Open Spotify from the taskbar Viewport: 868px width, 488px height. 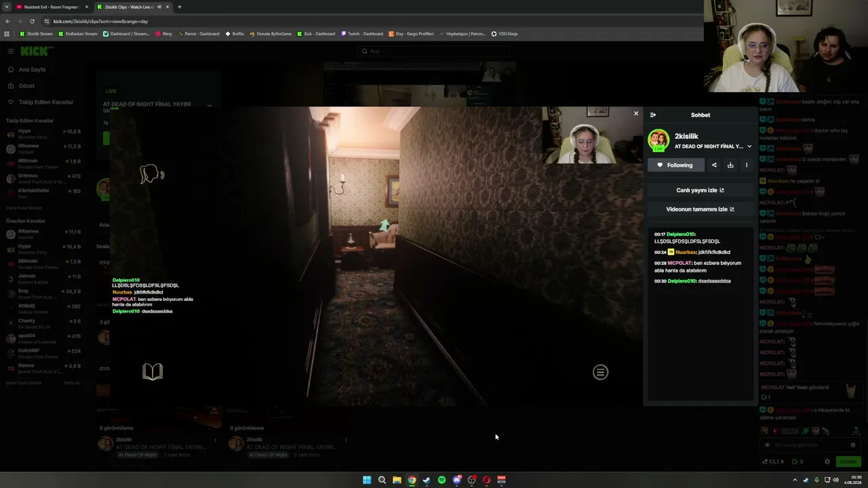click(x=441, y=480)
